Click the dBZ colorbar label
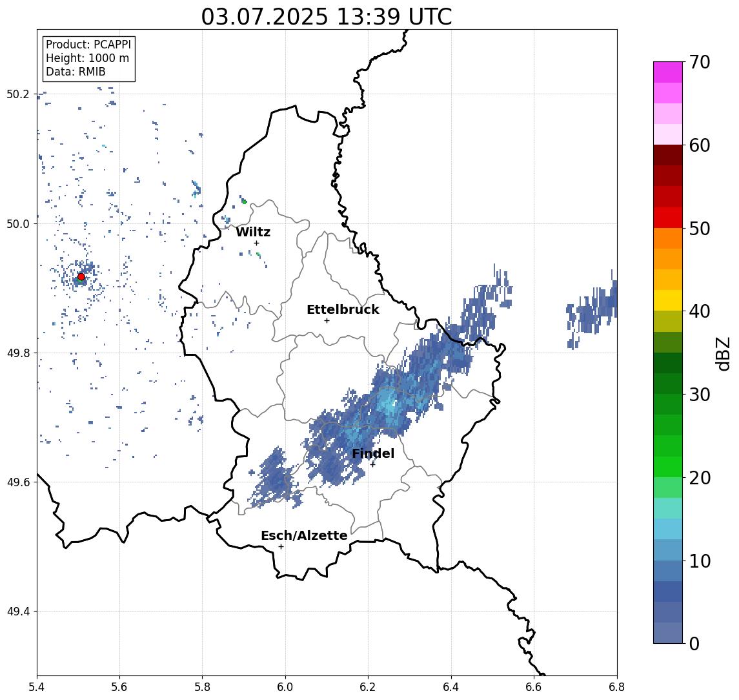Screen dimensions: 739x700 coord(722,353)
